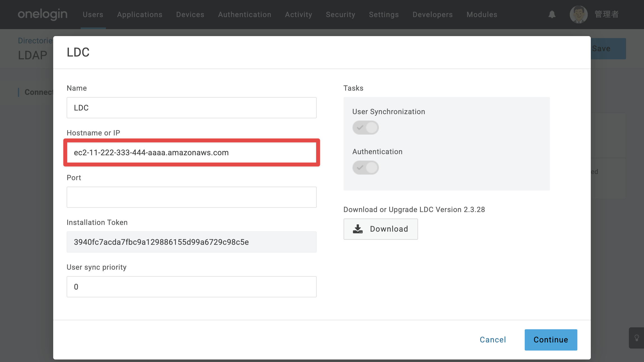The image size is (644, 362).
Task: Toggle the Authentication task switch
Action: (x=365, y=168)
